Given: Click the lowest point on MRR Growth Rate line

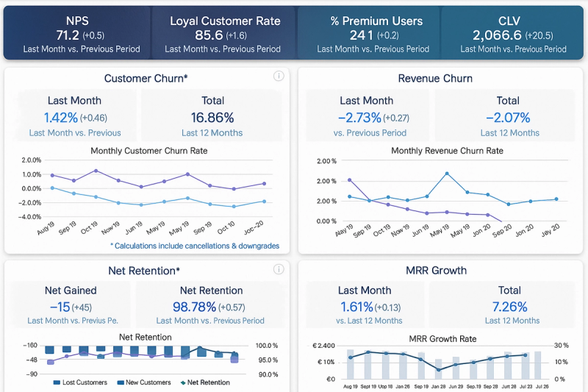Looking at the screenshot, I should click(439, 370).
